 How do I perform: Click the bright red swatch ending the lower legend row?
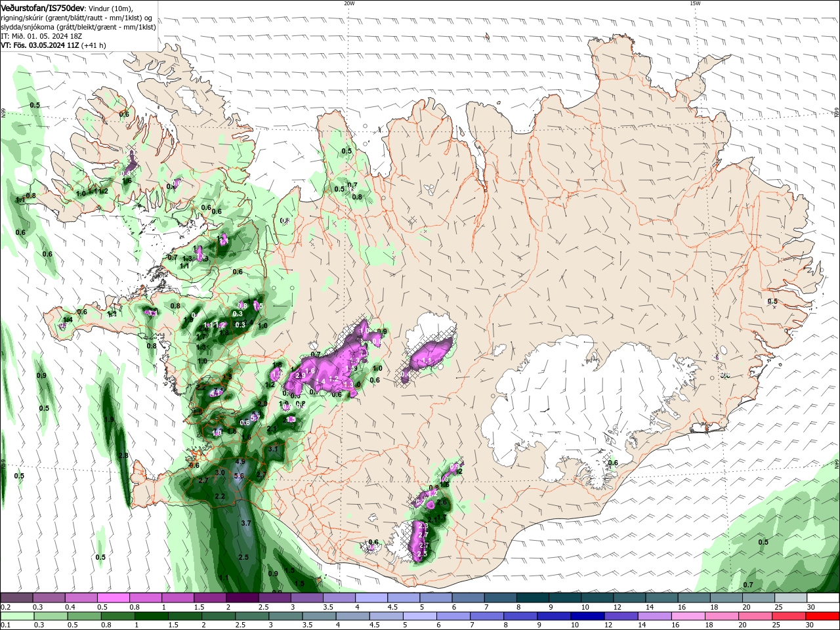pos(823,616)
